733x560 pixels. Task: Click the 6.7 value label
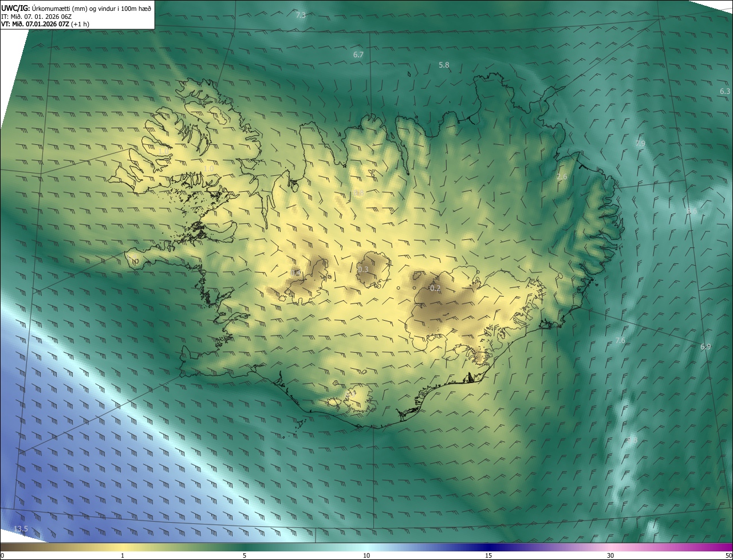click(x=358, y=55)
